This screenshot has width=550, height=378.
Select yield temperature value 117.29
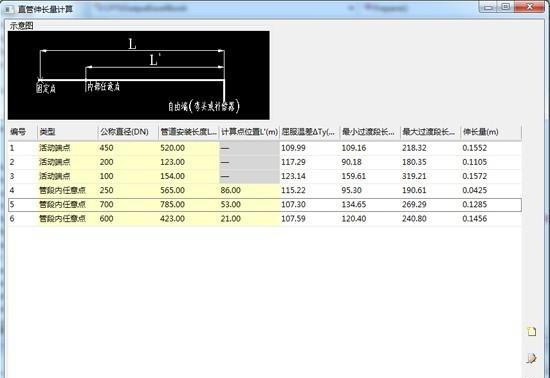point(293,162)
